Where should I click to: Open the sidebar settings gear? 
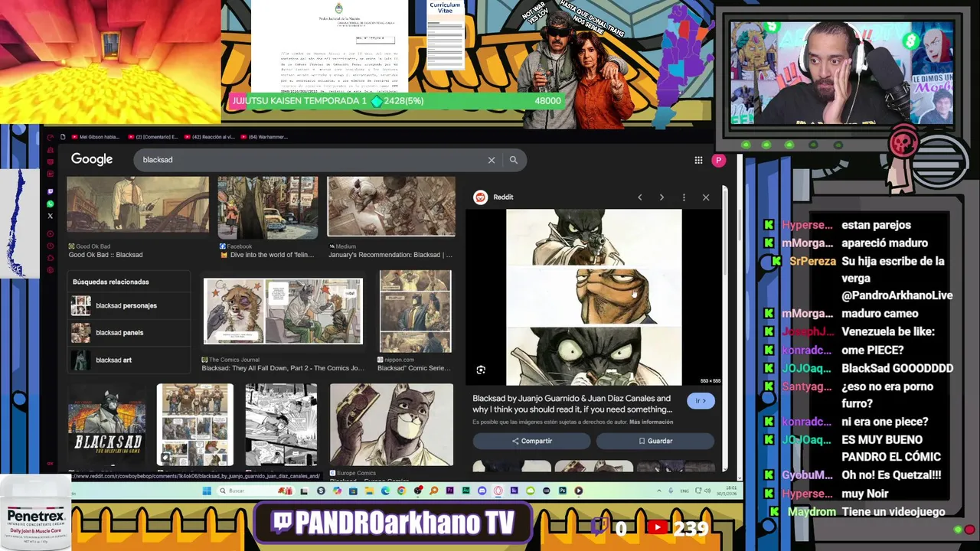[51, 270]
